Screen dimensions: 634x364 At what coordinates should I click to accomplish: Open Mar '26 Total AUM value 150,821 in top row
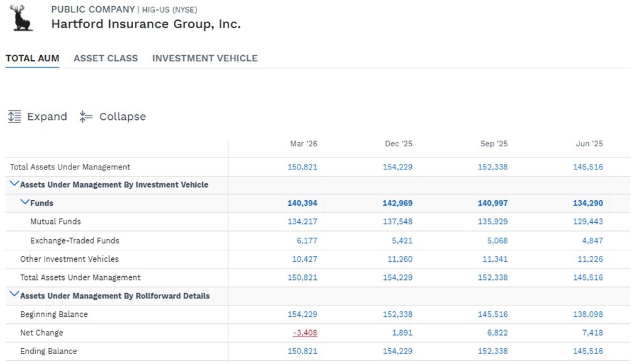(303, 167)
